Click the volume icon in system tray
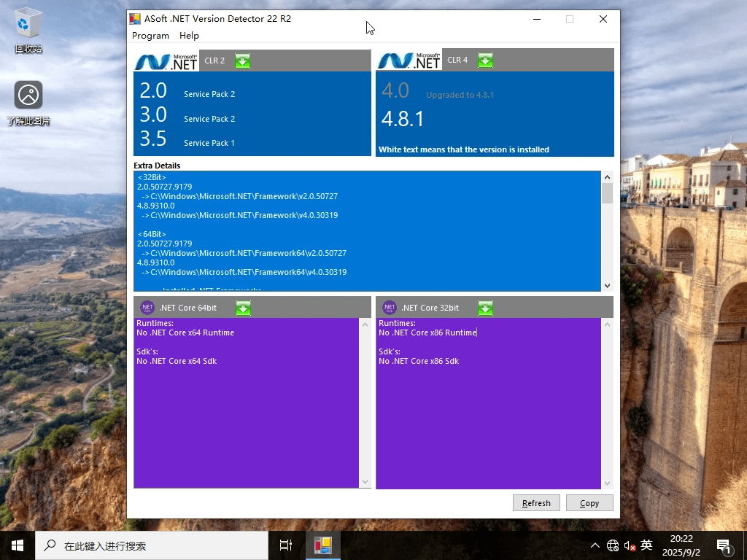This screenshot has height=560, width=747. coord(630,545)
